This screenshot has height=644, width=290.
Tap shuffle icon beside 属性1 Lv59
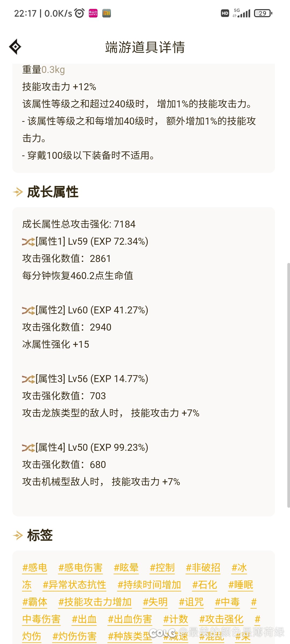pyautogui.click(x=28, y=242)
